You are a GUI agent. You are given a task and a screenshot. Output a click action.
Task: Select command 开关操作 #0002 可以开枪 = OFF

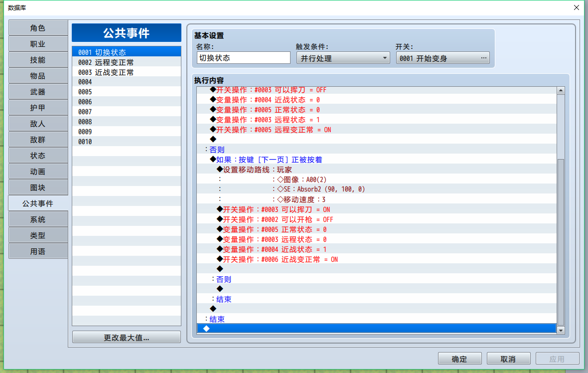(x=377, y=219)
